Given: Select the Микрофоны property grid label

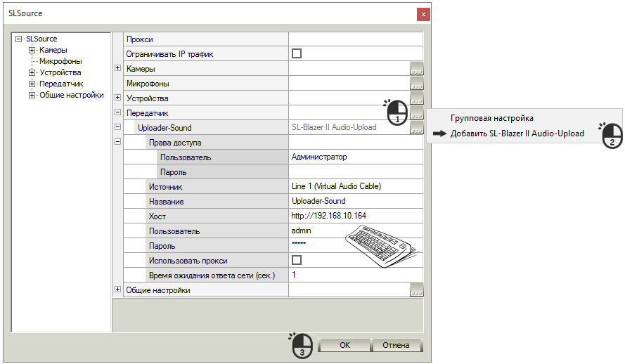Looking at the screenshot, I should [x=148, y=84].
